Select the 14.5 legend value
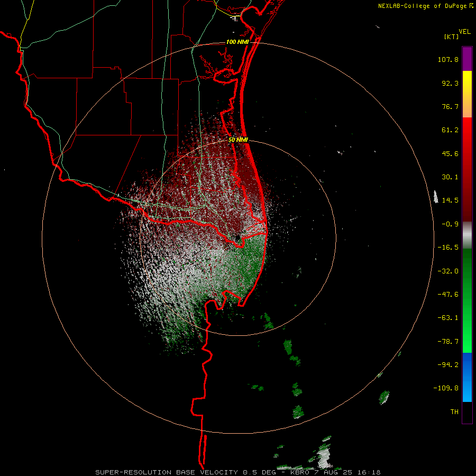 [450, 200]
